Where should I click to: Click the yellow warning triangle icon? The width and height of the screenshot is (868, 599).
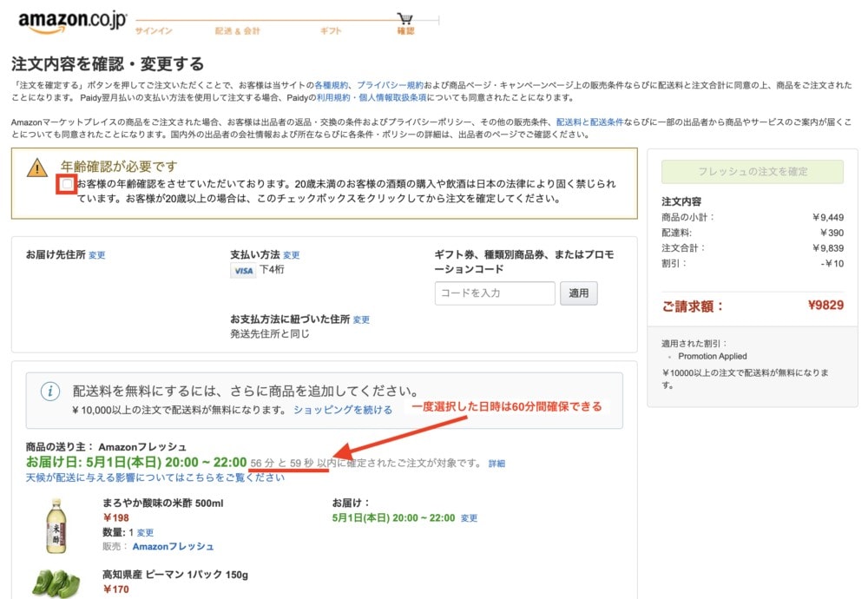[x=37, y=168]
